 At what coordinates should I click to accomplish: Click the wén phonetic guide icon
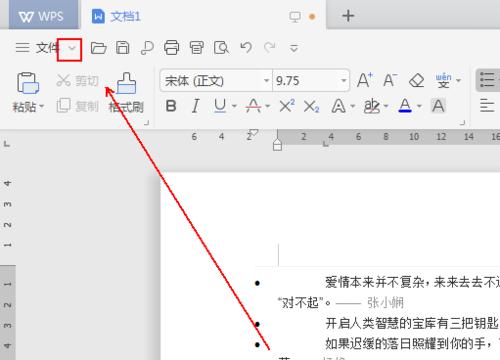(x=443, y=80)
